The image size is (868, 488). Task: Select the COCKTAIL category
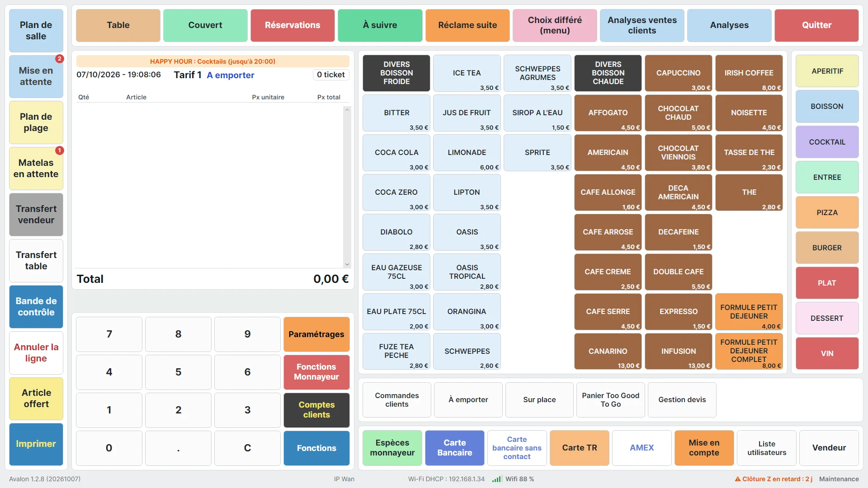(827, 142)
